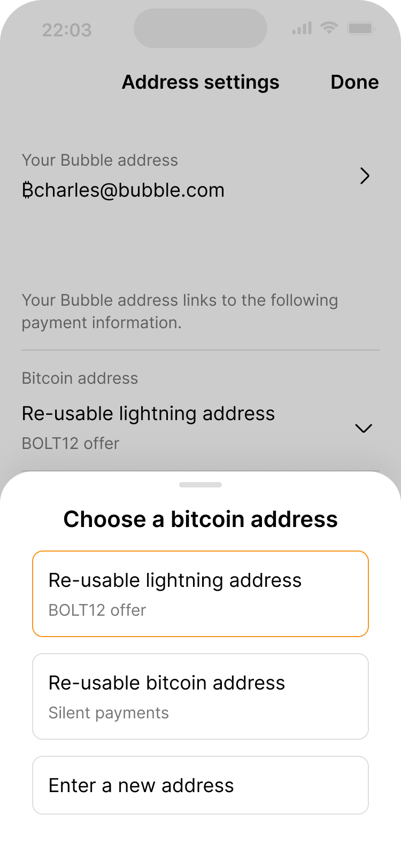Open the ₿charles@bubble.com address row
Viewport: 401px width, 868px height.
123,190
